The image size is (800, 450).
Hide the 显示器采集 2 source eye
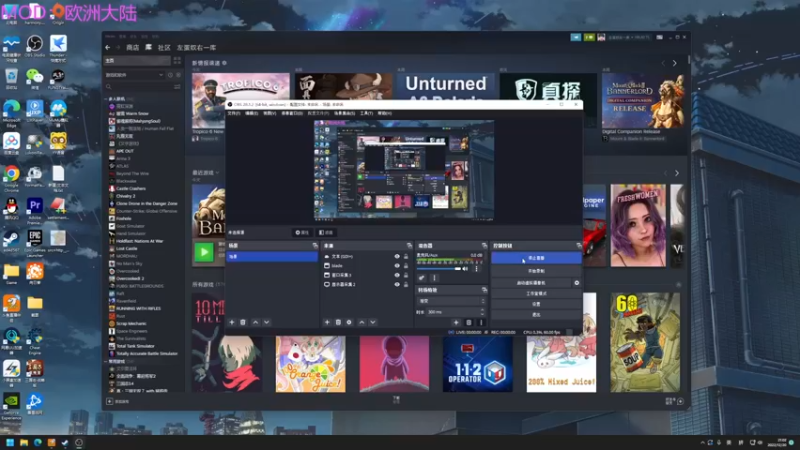[x=397, y=284]
